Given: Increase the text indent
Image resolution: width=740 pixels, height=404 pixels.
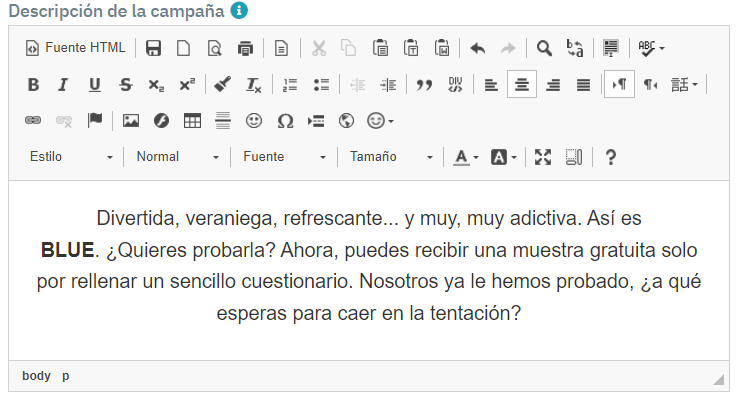Looking at the screenshot, I should [388, 85].
